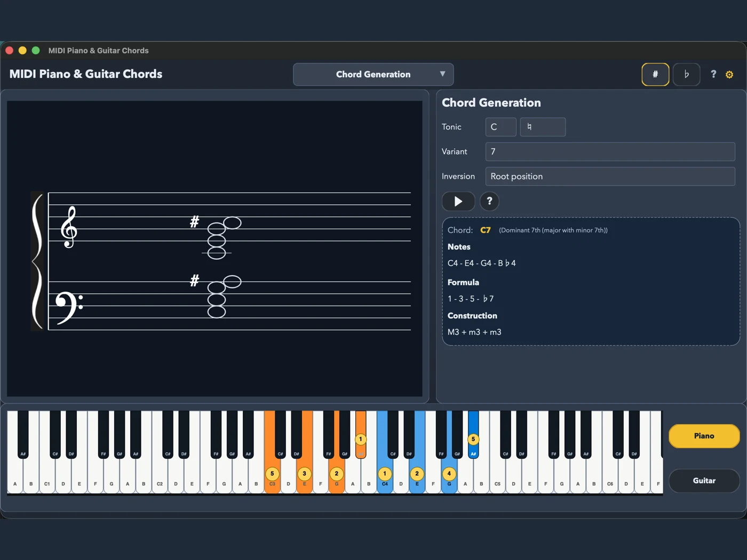Image resolution: width=747 pixels, height=560 pixels.
Task: Click the Inversion field label
Action: point(458,176)
